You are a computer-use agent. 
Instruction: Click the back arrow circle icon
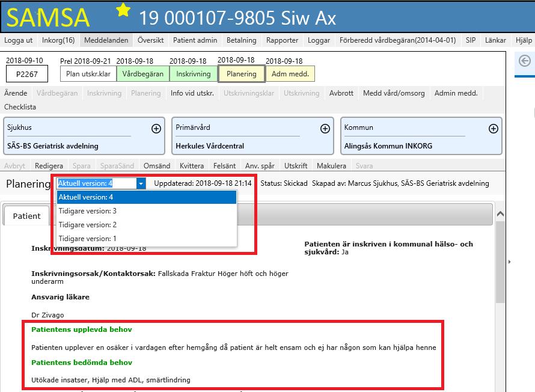coord(525,61)
